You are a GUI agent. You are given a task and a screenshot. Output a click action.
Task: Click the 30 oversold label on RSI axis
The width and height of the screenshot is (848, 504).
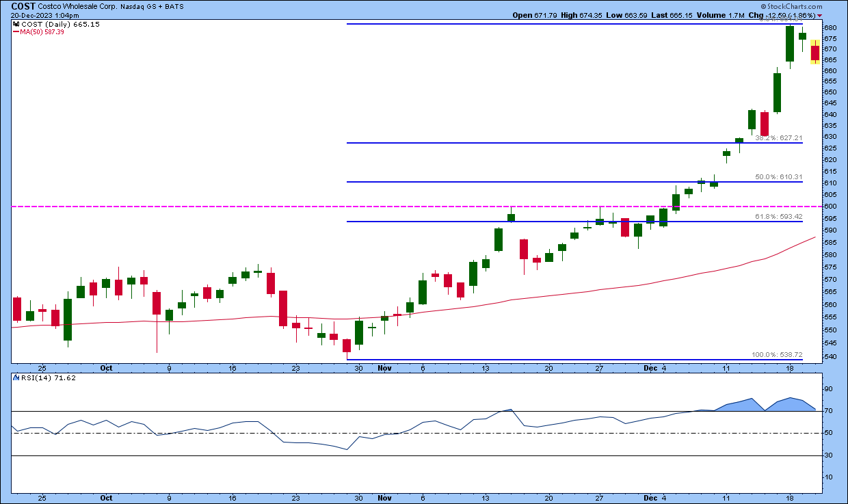(x=830, y=455)
